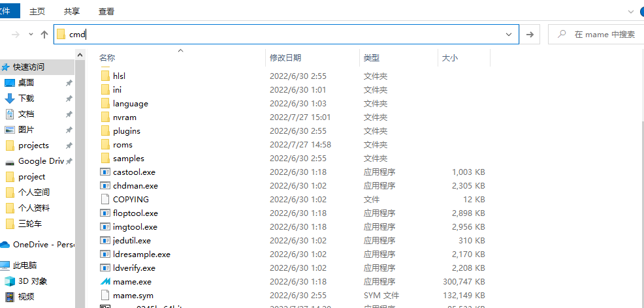Select 此电脑 in the navigation pane

click(27, 266)
